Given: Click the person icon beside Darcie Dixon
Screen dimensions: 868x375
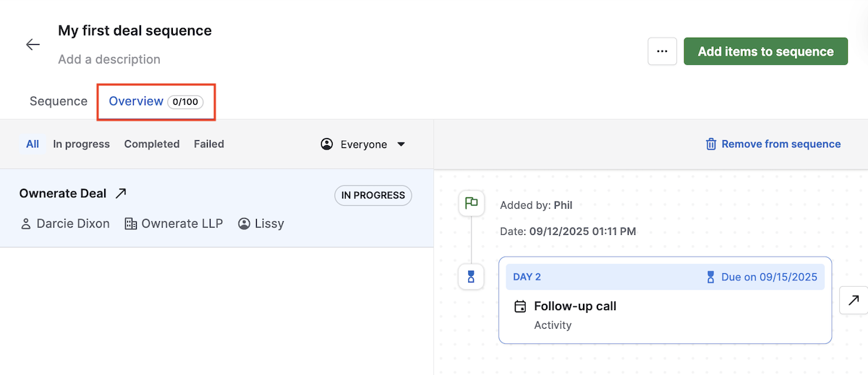Looking at the screenshot, I should point(26,223).
